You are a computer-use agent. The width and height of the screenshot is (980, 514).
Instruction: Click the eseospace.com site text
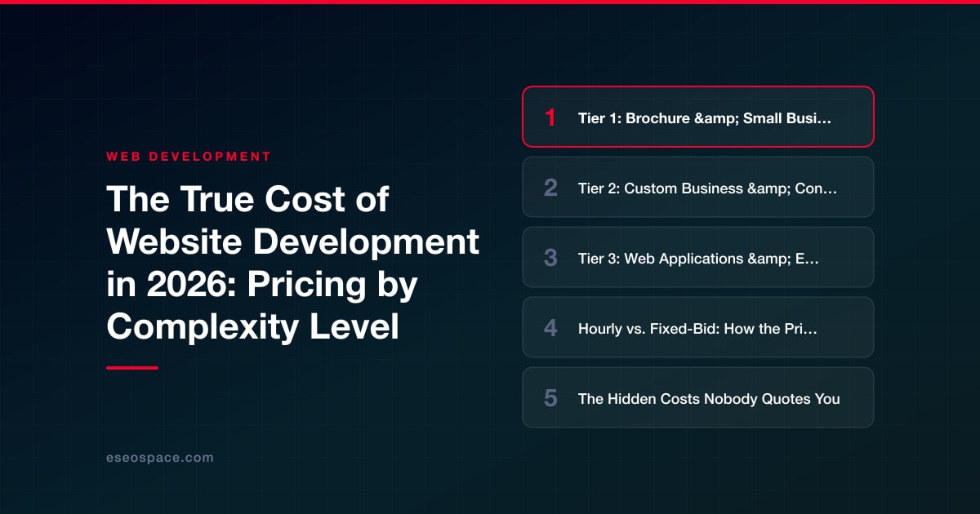pyautogui.click(x=160, y=458)
